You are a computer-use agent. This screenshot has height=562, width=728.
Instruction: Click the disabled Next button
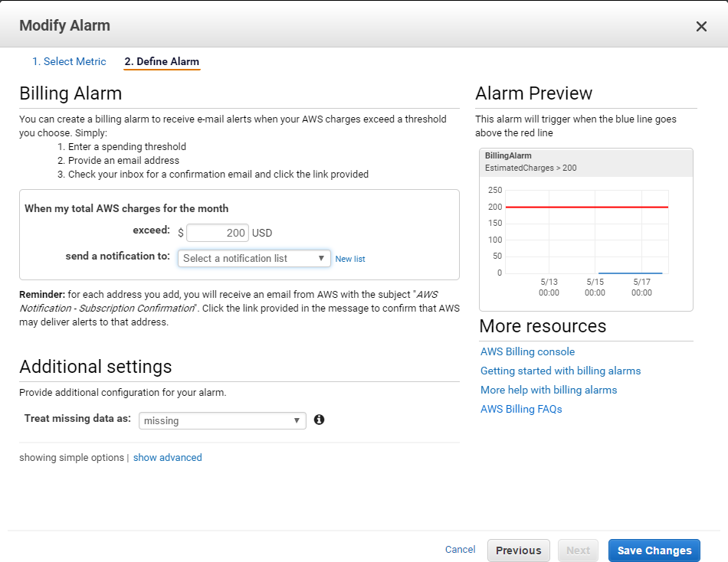(x=578, y=551)
